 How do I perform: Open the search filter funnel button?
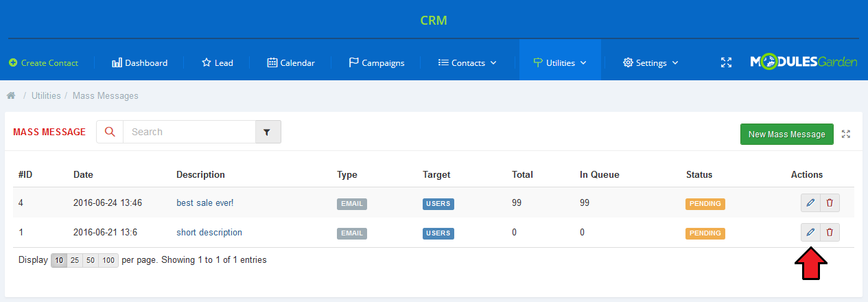point(268,132)
